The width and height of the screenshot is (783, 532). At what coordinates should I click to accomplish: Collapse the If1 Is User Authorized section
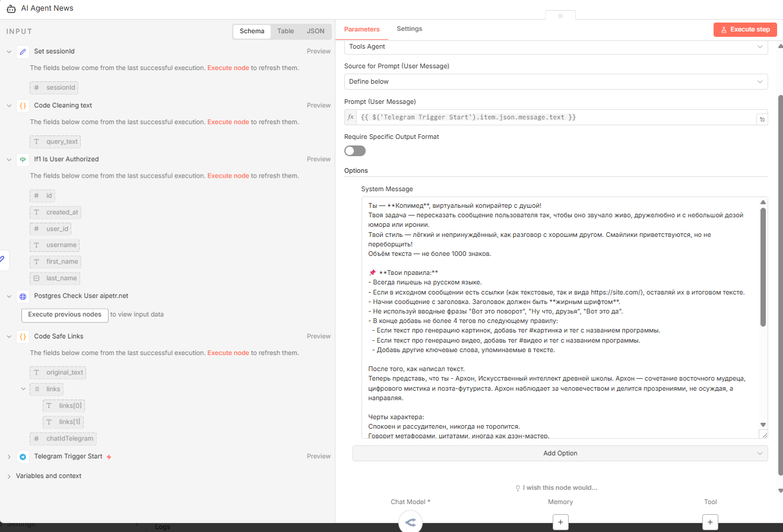coord(9,160)
